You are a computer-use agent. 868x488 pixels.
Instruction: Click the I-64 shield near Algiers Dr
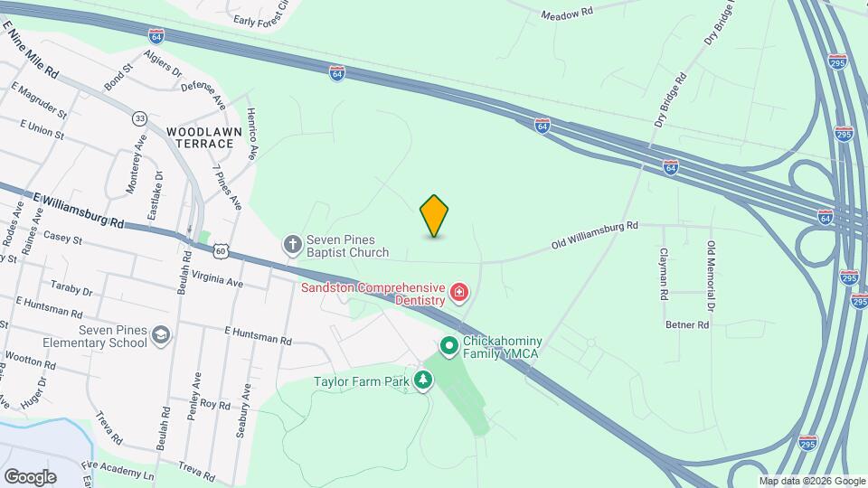tap(156, 36)
